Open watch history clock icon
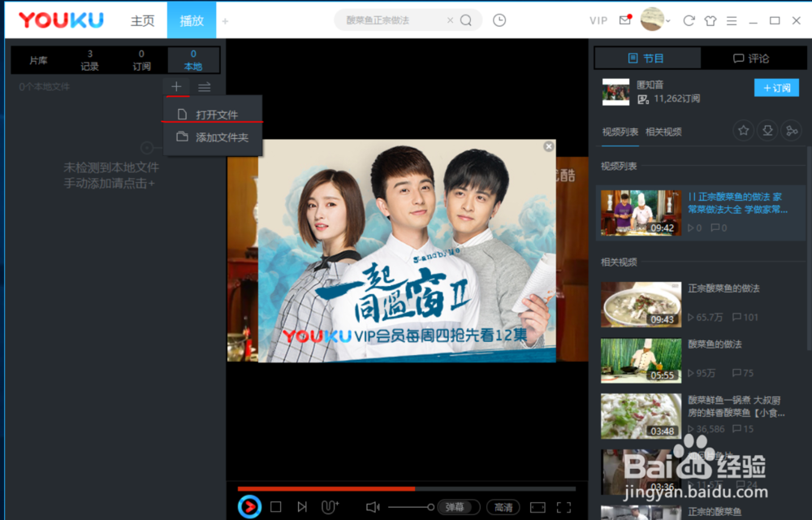The width and height of the screenshot is (812, 520). tap(499, 20)
